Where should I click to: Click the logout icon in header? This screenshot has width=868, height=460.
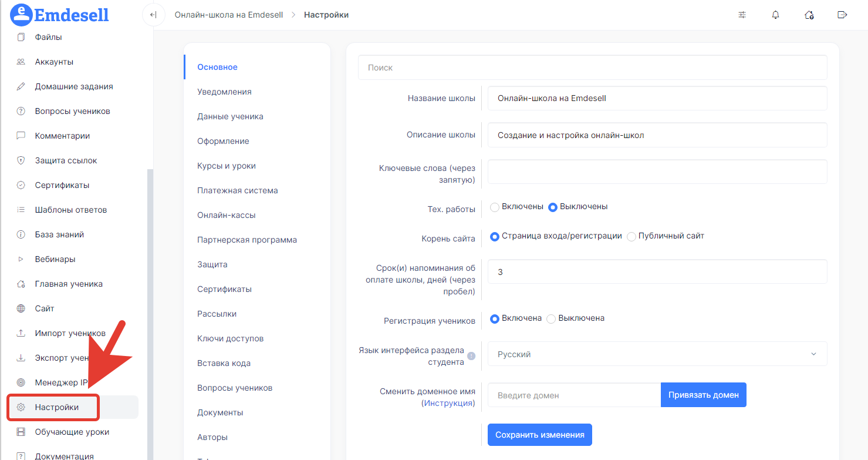842,15
